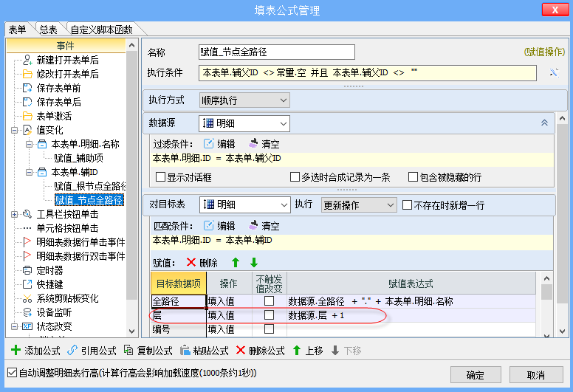Image resolution: width=573 pixels, height=392 pixels.
Task: Collapse the 本表单.明细.名称 node
Action: click(x=29, y=144)
